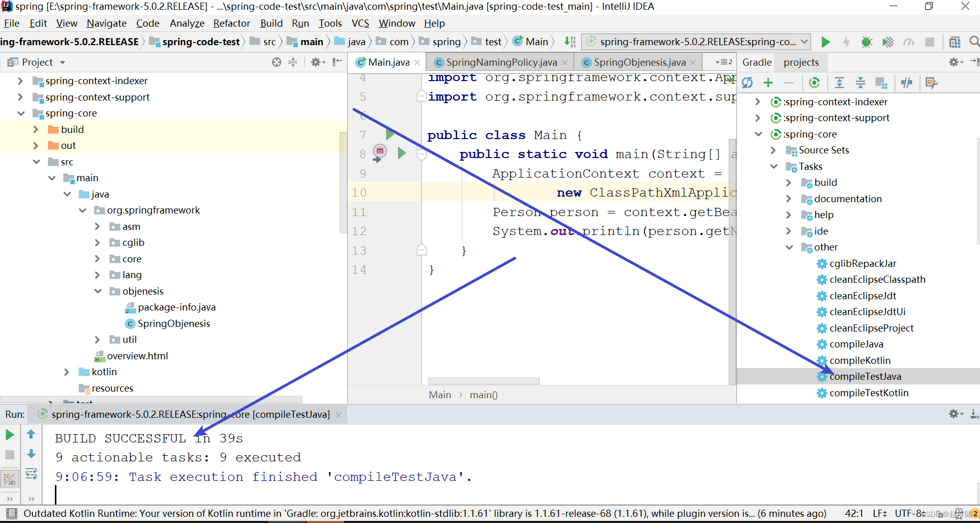Refresh all Gradle projects
The image size is (980, 523).
pyautogui.click(x=747, y=83)
